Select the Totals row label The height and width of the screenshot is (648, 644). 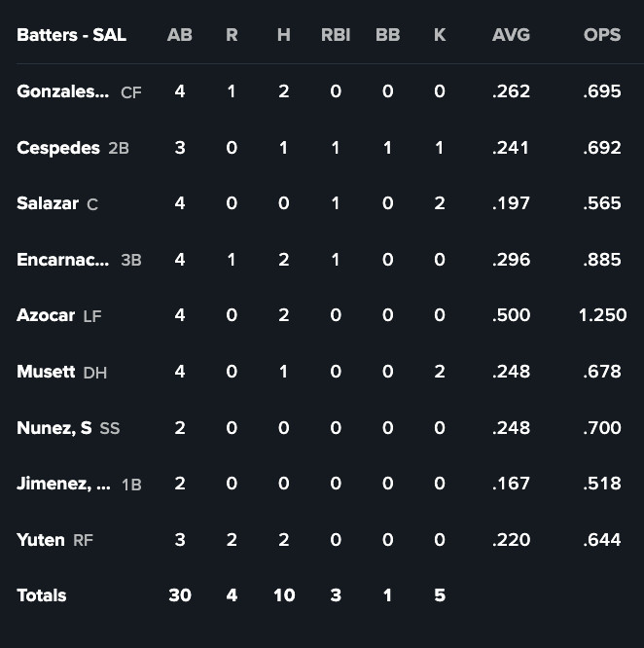tap(42, 595)
